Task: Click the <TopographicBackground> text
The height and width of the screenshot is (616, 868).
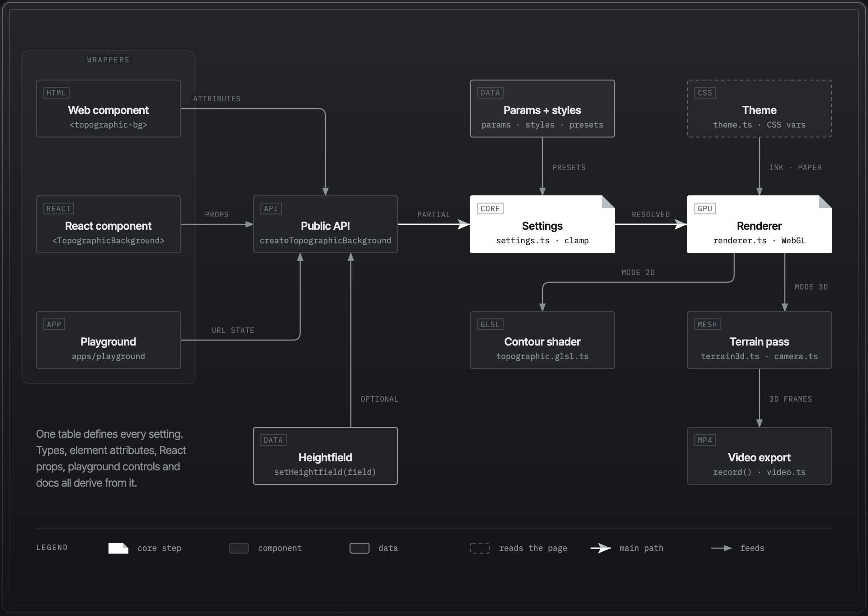Action: [x=108, y=241]
